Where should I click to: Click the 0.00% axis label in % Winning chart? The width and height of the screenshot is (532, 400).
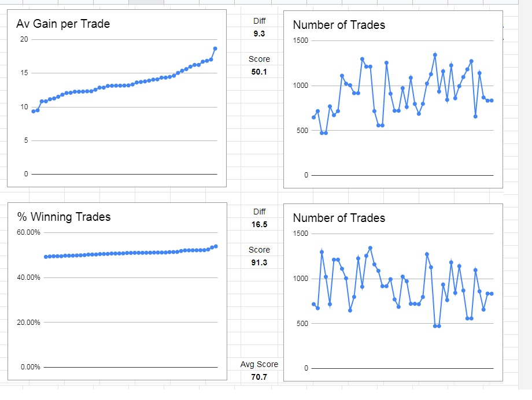[x=30, y=367]
